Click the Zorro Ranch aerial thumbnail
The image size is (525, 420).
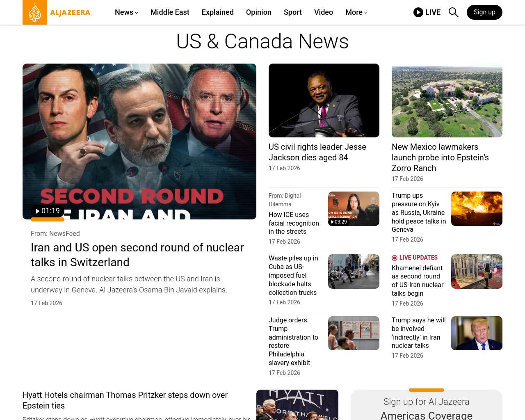[447, 100]
